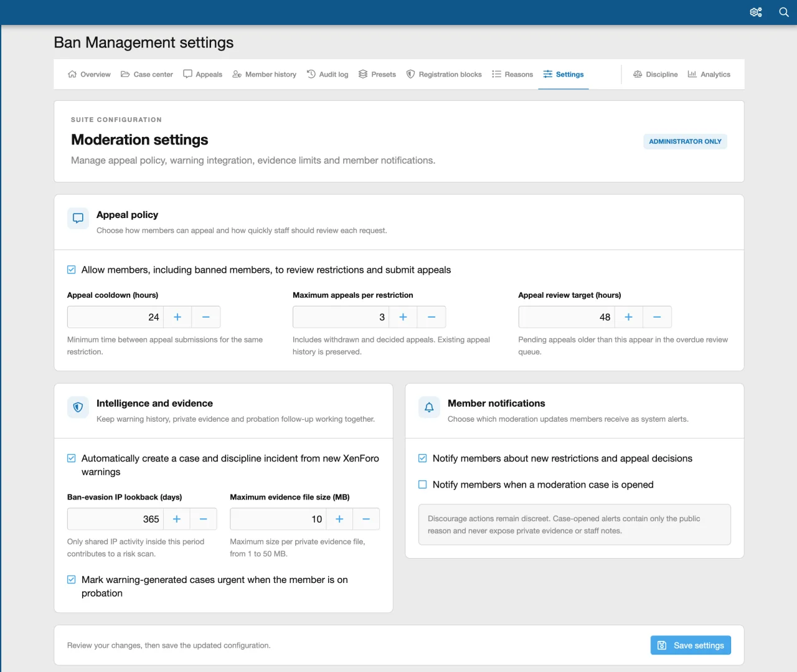Image resolution: width=797 pixels, height=672 pixels.
Task: Switch to the Case center tab
Action: coord(147,74)
